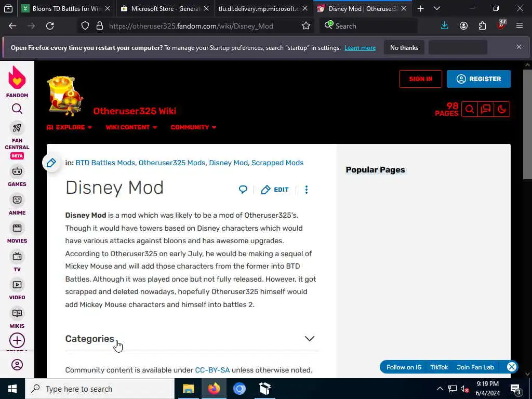
Task: Open the Firefox extensions puzzle icon
Action: [482, 26]
